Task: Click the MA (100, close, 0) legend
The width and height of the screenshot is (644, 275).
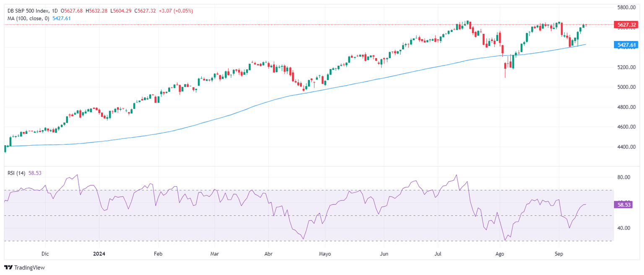Action: [27, 18]
